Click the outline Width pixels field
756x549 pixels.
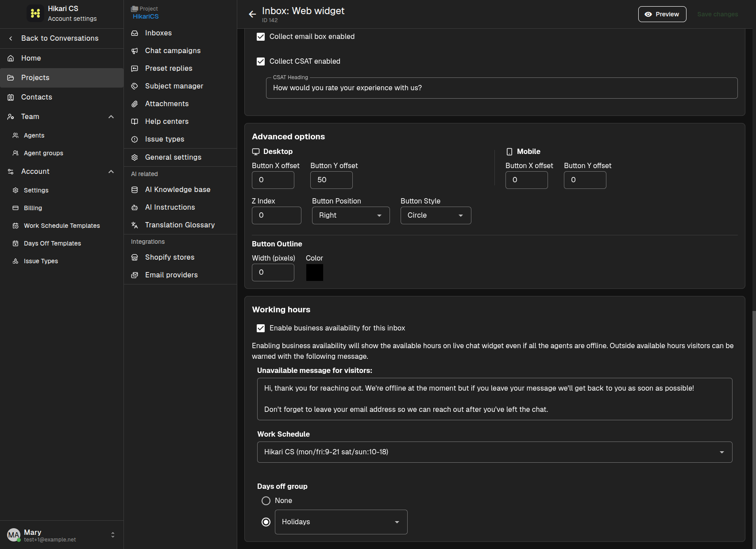pos(273,273)
